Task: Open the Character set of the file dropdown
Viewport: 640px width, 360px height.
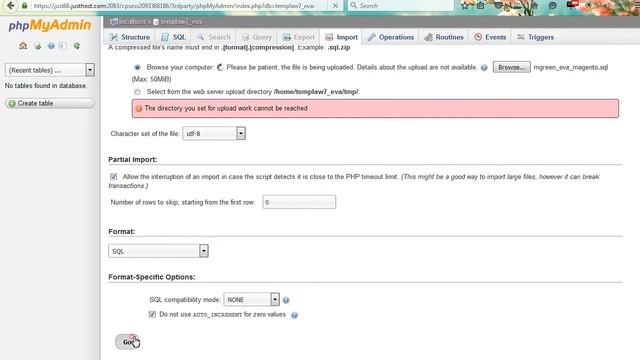Action: click(214, 133)
